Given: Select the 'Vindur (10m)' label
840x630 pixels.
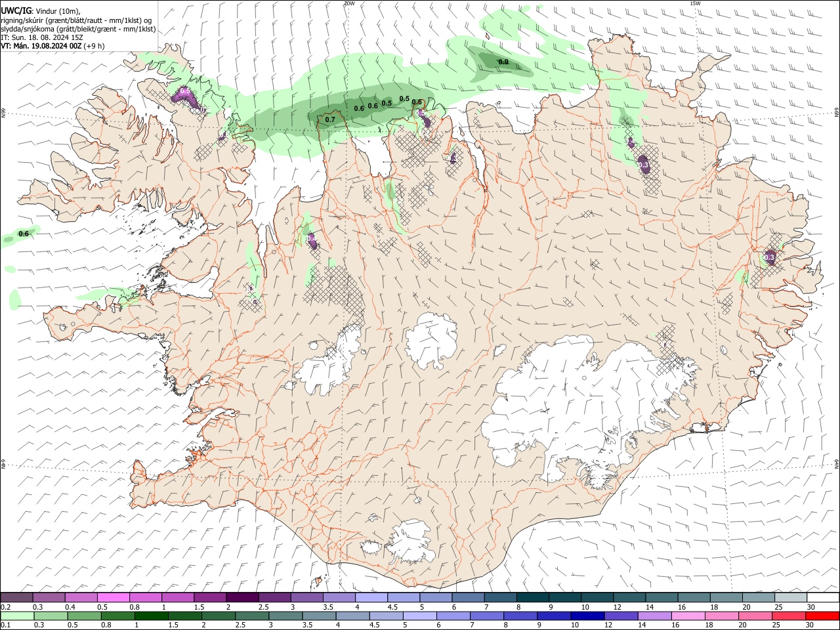Looking at the screenshot, I should 58,10.
